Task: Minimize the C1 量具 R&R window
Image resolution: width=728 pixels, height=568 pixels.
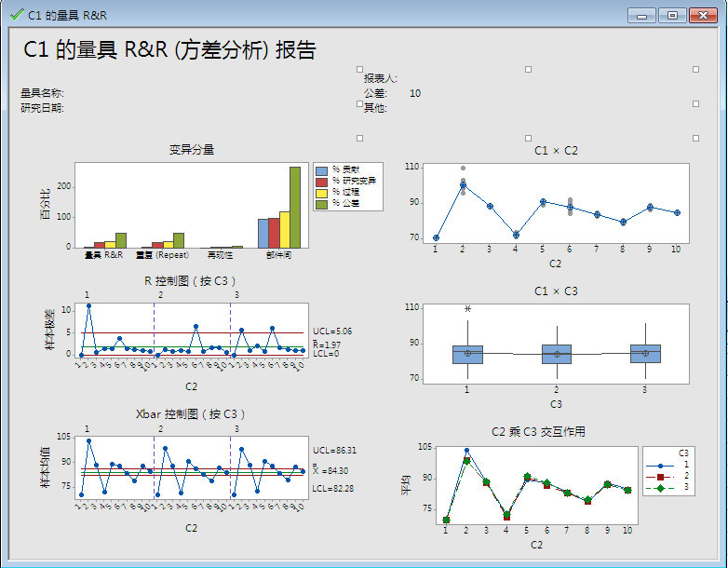Action: (x=641, y=14)
